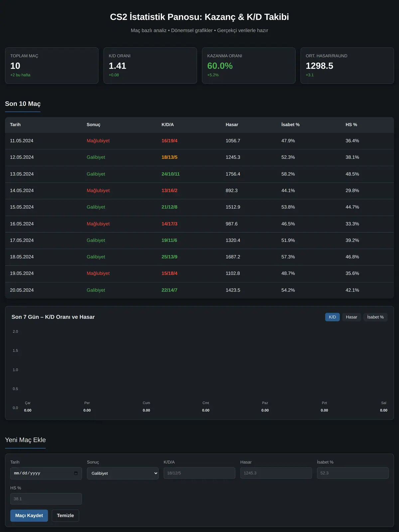
Task: Click the Çar day label in chart
Action: click(28, 403)
